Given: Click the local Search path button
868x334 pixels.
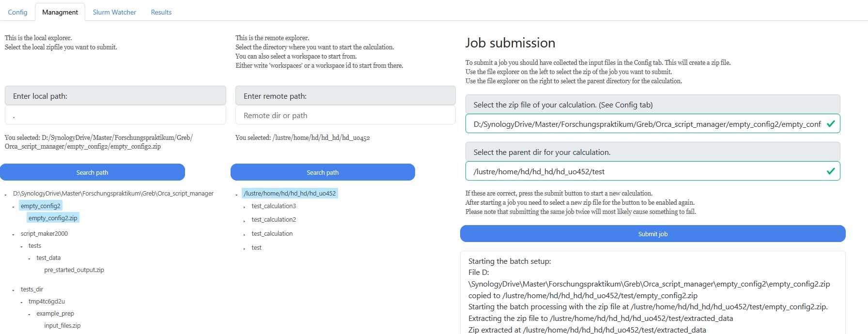Looking at the screenshot, I should [x=93, y=172].
